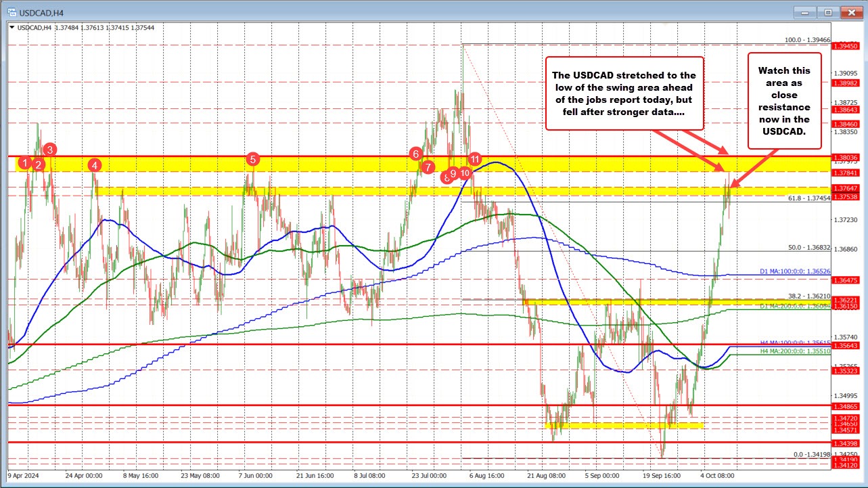
Task: Click numbered marker 4 on the April candles
Action: (x=95, y=164)
